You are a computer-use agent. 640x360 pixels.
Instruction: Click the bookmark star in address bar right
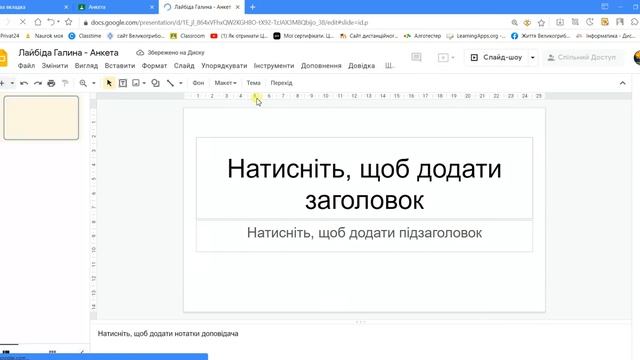click(541, 22)
